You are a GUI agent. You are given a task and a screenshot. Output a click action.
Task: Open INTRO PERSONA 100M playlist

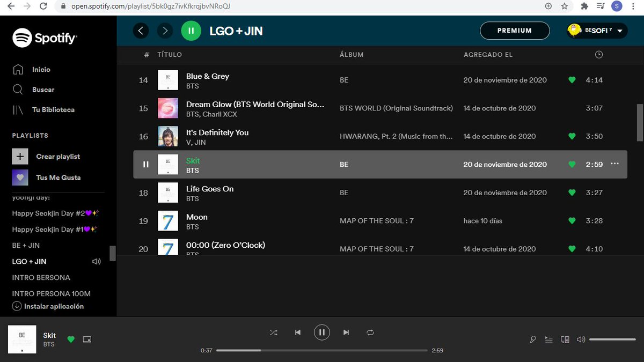(x=52, y=294)
